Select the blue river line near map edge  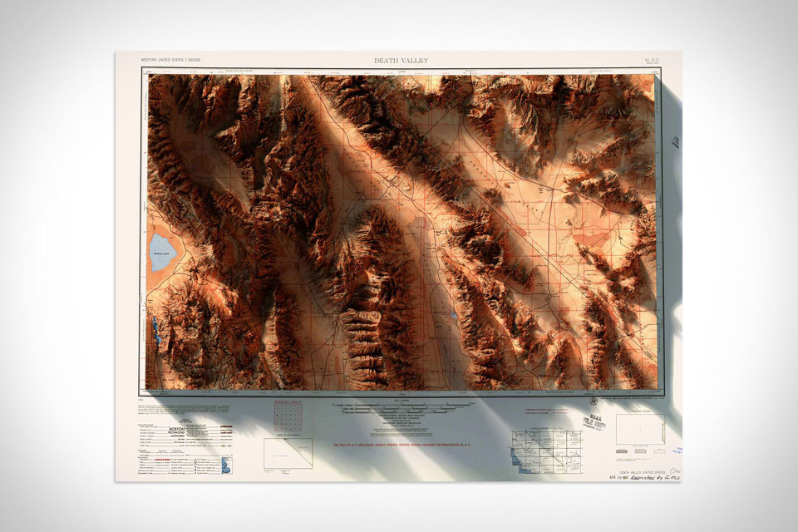coord(155,332)
